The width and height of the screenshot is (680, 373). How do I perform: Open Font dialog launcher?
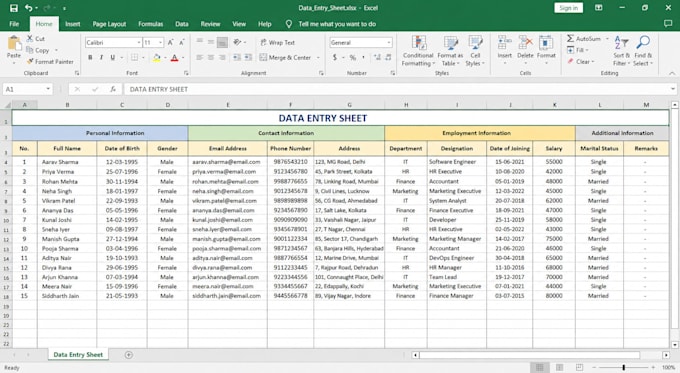click(x=186, y=73)
